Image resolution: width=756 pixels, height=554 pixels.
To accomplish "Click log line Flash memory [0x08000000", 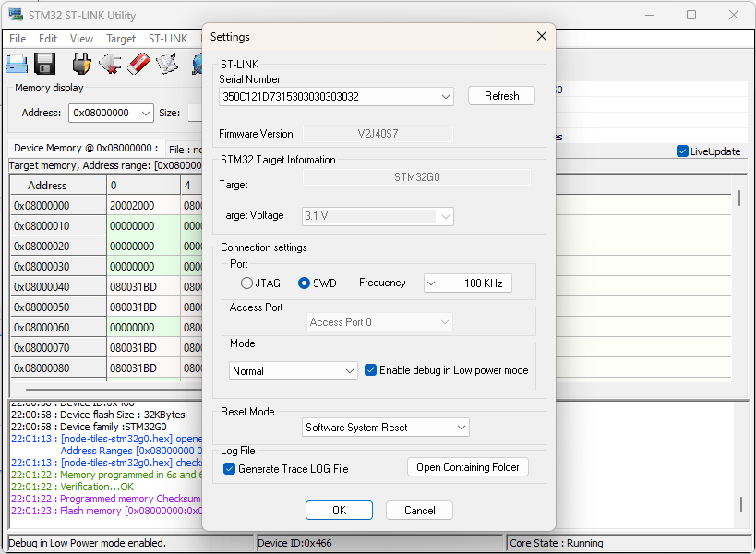I will [x=106, y=511].
